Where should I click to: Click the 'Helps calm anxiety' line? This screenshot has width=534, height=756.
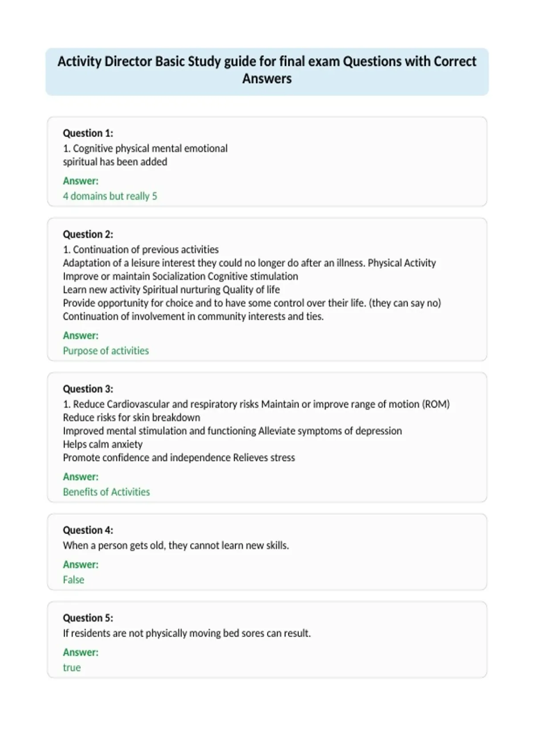point(103,444)
